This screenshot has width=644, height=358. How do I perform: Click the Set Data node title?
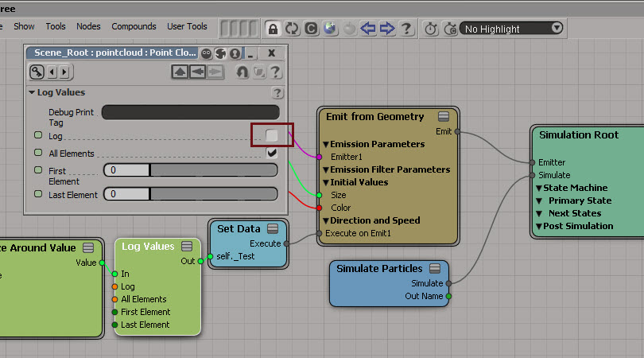[x=239, y=229]
